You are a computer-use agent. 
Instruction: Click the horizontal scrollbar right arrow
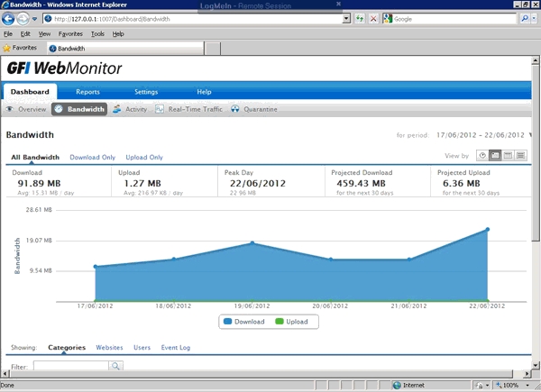tap(527, 374)
